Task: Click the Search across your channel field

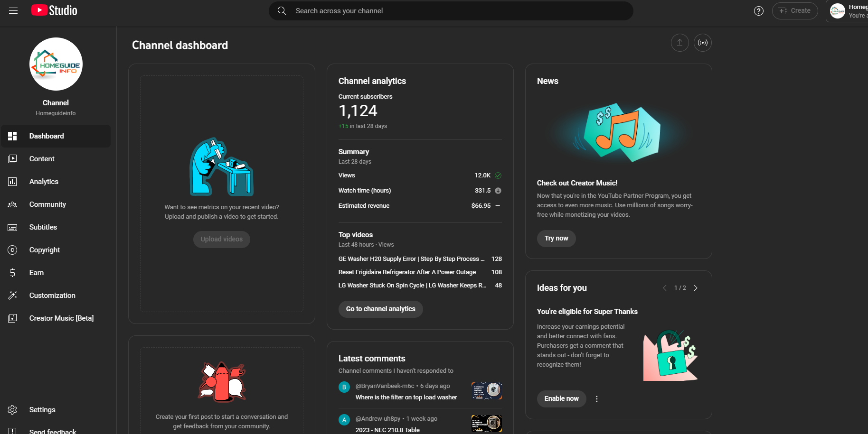Action: pyautogui.click(x=451, y=10)
